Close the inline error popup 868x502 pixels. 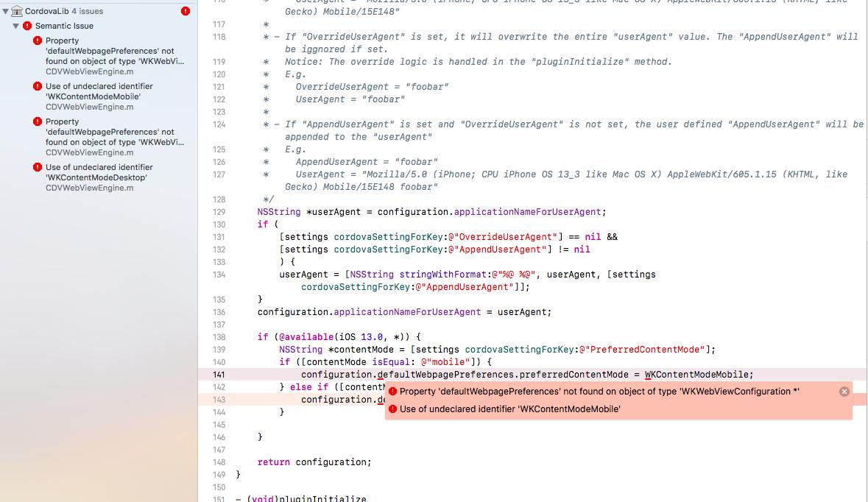844,392
